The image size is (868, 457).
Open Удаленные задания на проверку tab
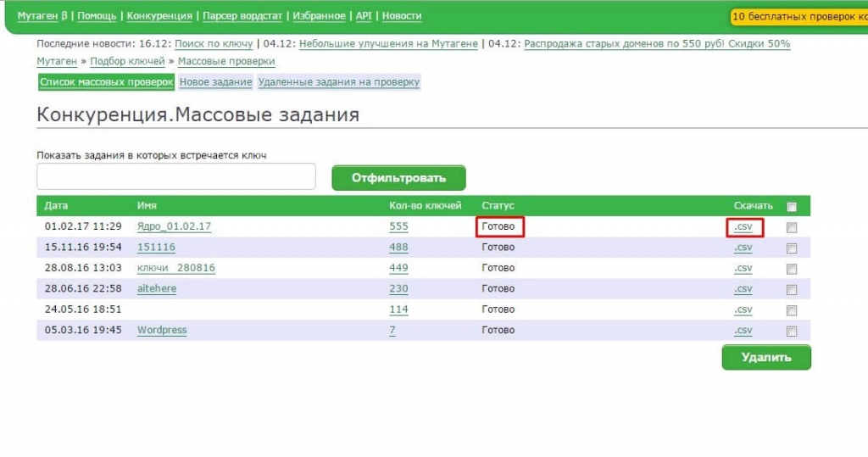pos(338,82)
